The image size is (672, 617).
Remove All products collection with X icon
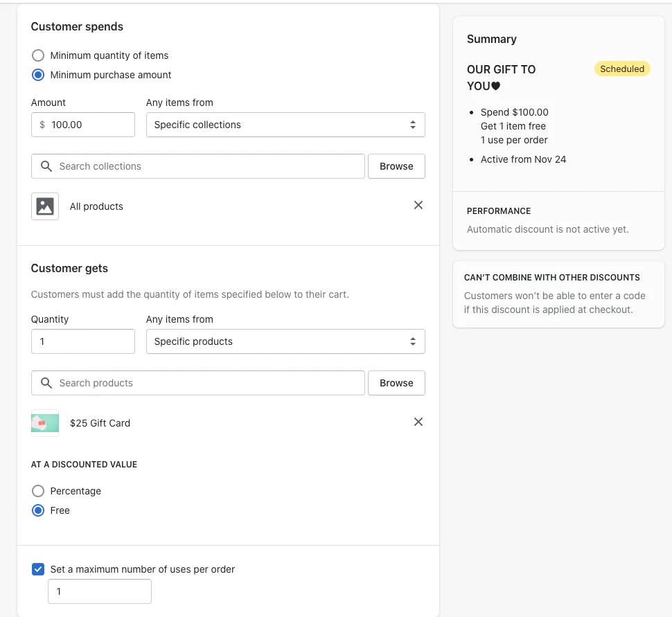pos(418,205)
